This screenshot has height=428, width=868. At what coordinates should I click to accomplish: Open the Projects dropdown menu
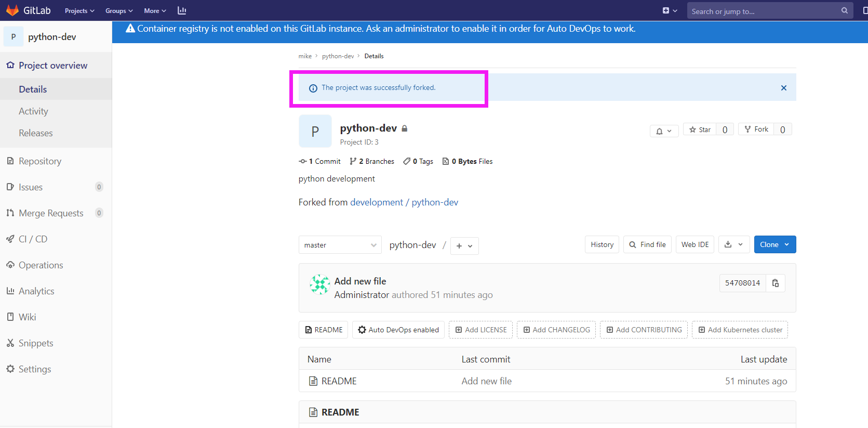pyautogui.click(x=79, y=11)
